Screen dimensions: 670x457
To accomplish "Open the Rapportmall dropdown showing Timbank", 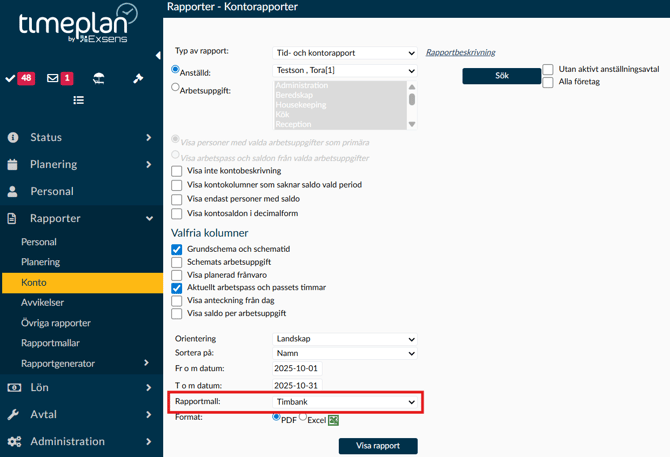I will click(345, 402).
